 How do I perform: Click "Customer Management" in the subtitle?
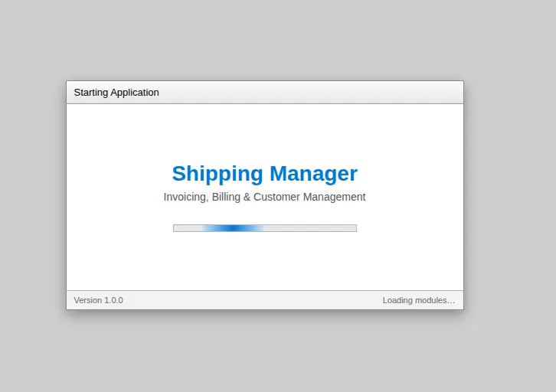coord(309,197)
